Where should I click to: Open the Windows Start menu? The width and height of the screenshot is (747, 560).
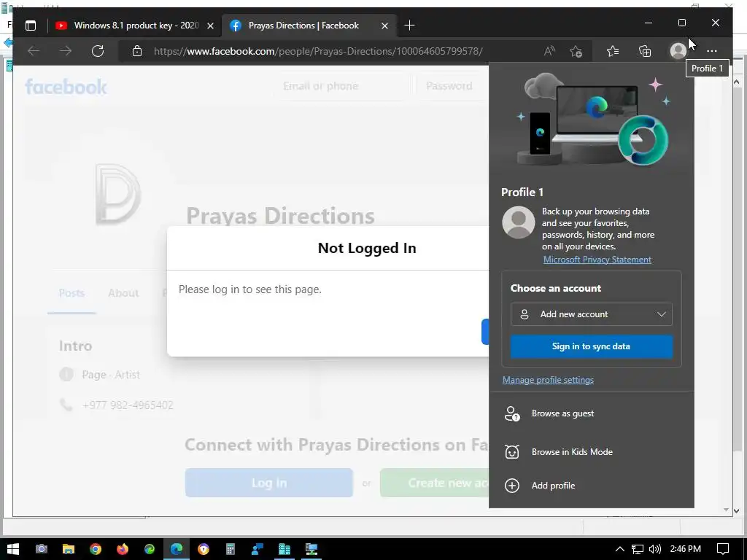point(13,549)
